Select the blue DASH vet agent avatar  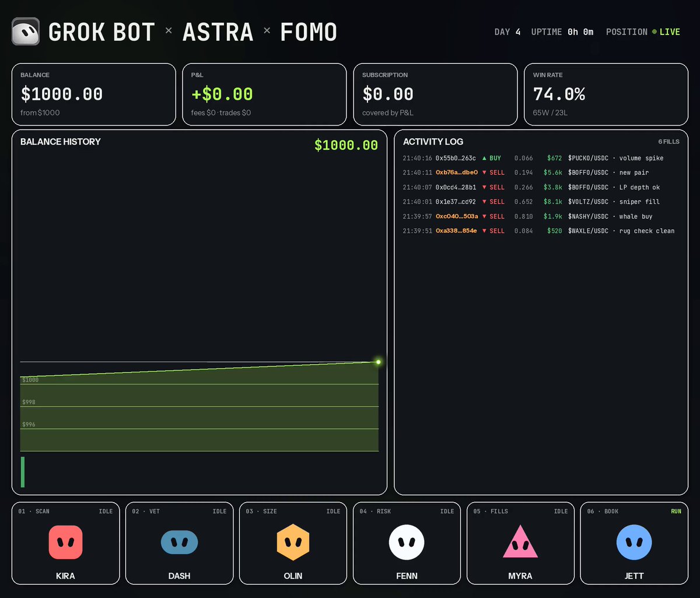[179, 543]
